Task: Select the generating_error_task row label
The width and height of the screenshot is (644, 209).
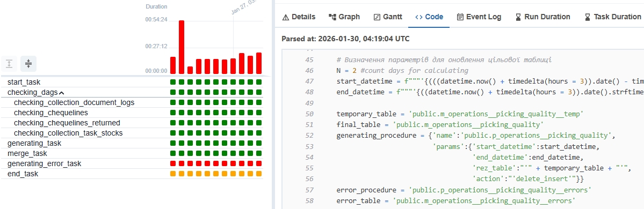Action: (45, 164)
